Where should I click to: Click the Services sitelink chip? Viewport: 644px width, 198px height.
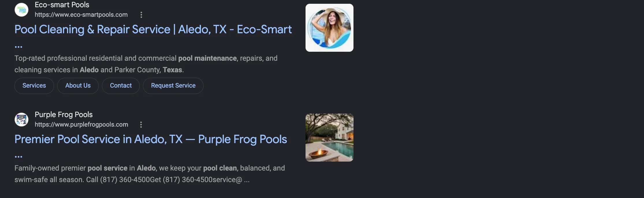[34, 86]
